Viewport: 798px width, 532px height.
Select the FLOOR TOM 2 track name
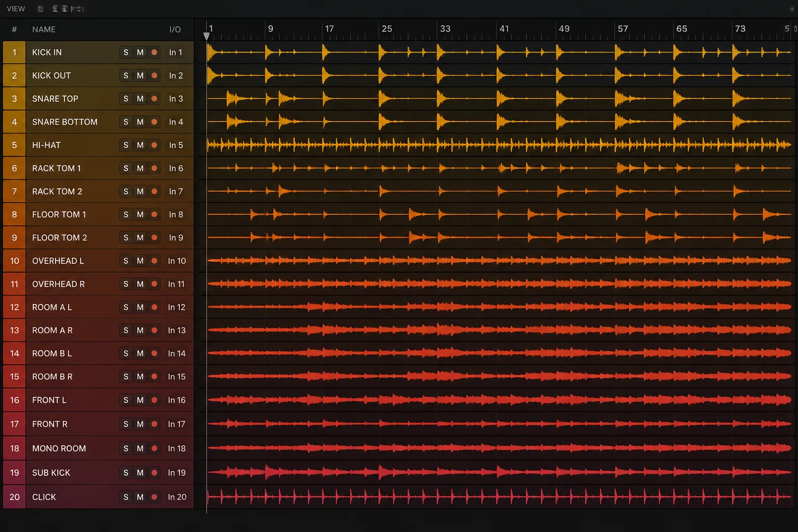pyautogui.click(x=60, y=238)
